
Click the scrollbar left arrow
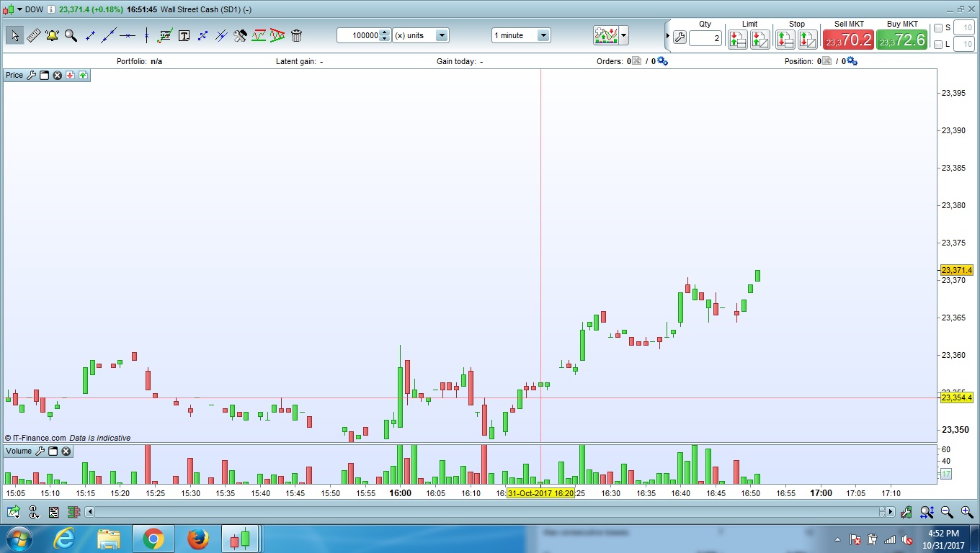tap(90, 512)
